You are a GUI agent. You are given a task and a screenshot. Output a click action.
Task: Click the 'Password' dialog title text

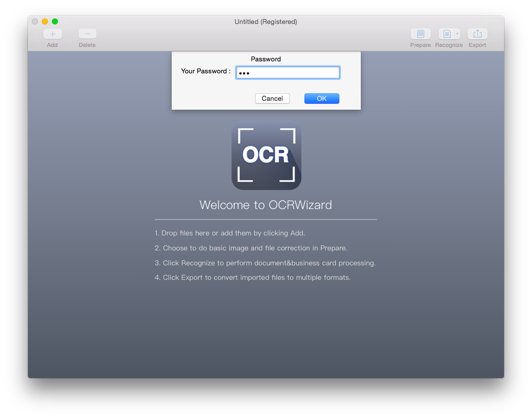pyautogui.click(x=266, y=59)
